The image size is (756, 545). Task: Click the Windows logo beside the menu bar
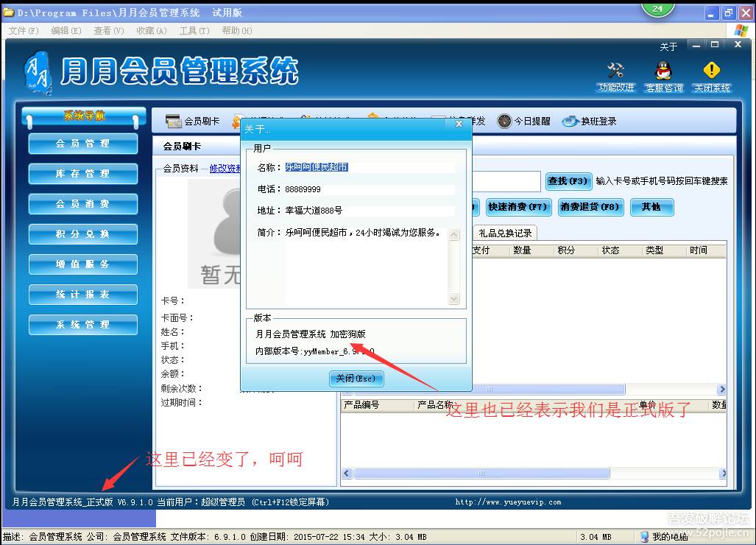click(x=741, y=31)
